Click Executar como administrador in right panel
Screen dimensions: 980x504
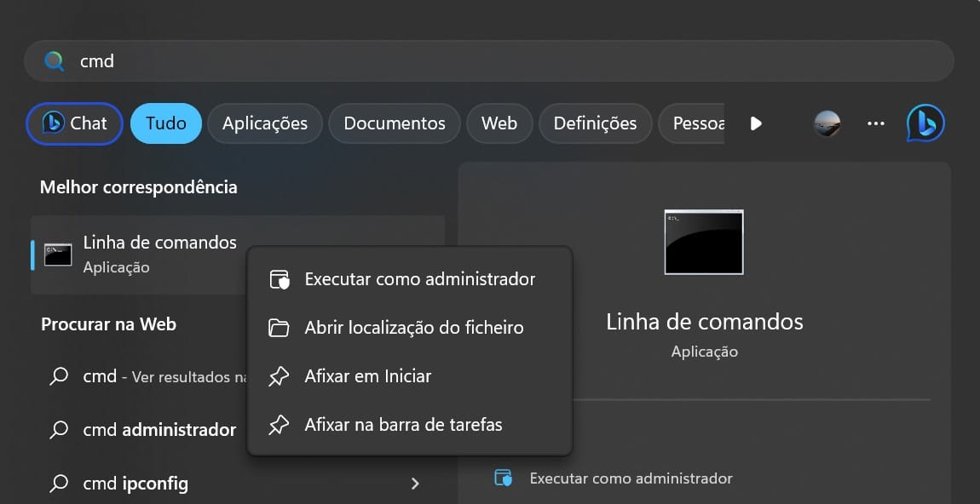coord(630,478)
